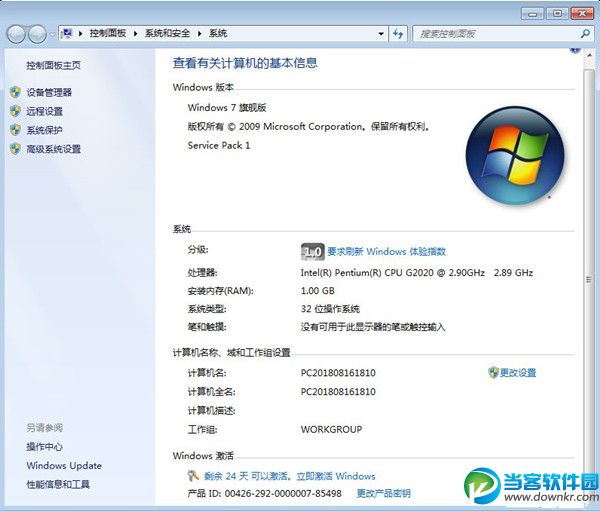Click the Windows Experience Index 1.0 badge
Screen dimensions: 600x511
313,252
